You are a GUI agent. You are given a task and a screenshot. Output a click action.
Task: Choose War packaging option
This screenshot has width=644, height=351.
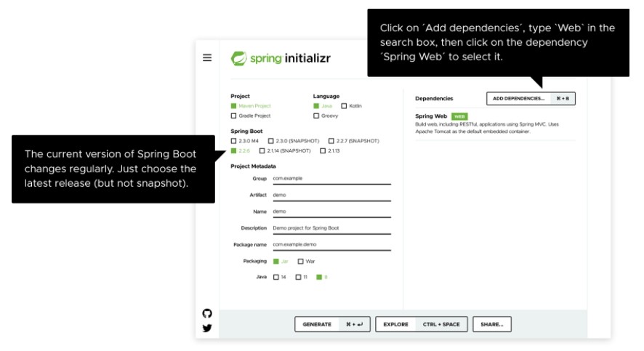[307, 261]
